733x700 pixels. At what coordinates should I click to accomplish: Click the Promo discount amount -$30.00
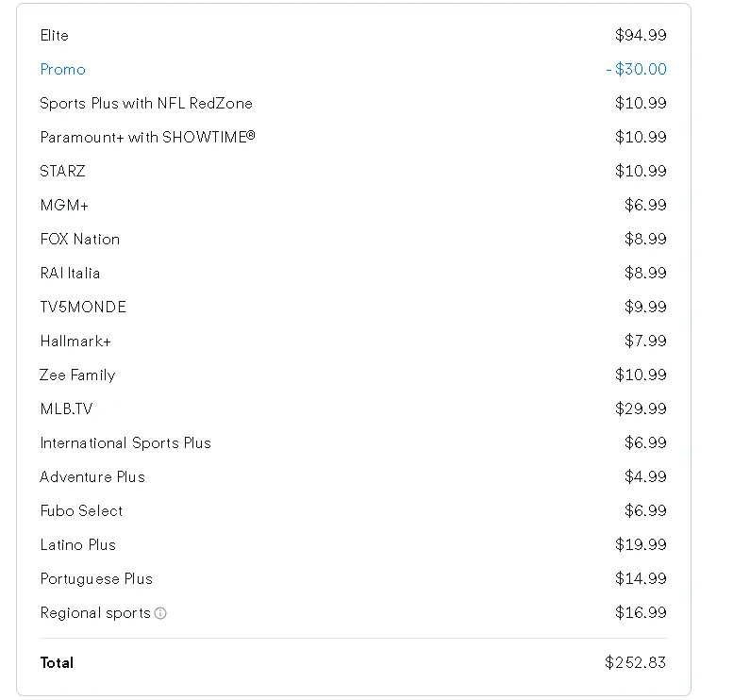[636, 69]
